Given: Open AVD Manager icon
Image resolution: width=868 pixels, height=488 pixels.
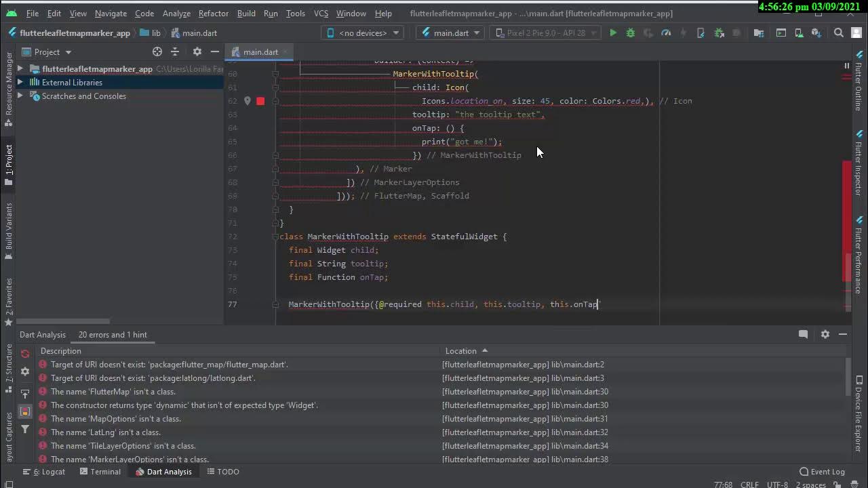Looking at the screenshot, I should pyautogui.click(x=799, y=33).
